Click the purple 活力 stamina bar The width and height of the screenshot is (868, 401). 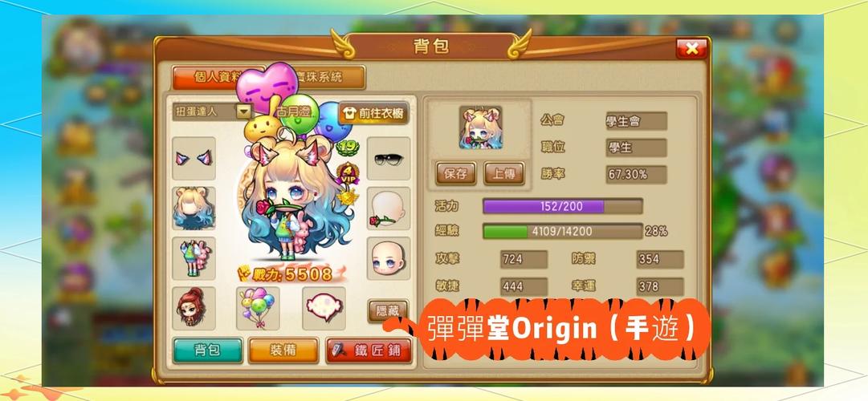coord(562,206)
